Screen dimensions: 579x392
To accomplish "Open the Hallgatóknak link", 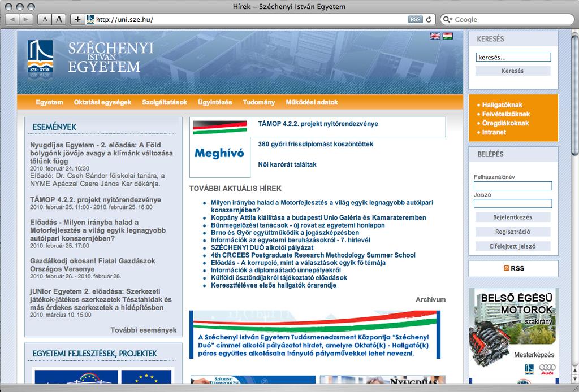I will 502,105.
